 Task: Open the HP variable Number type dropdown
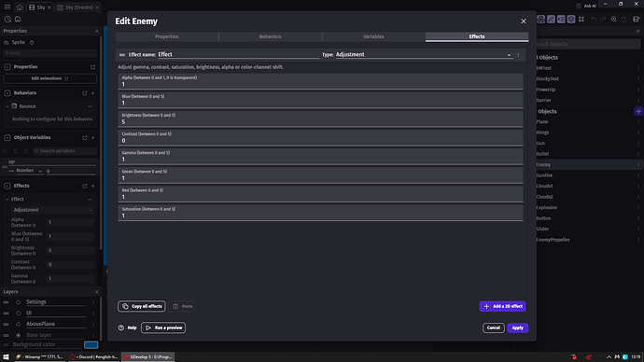click(x=29, y=171)
